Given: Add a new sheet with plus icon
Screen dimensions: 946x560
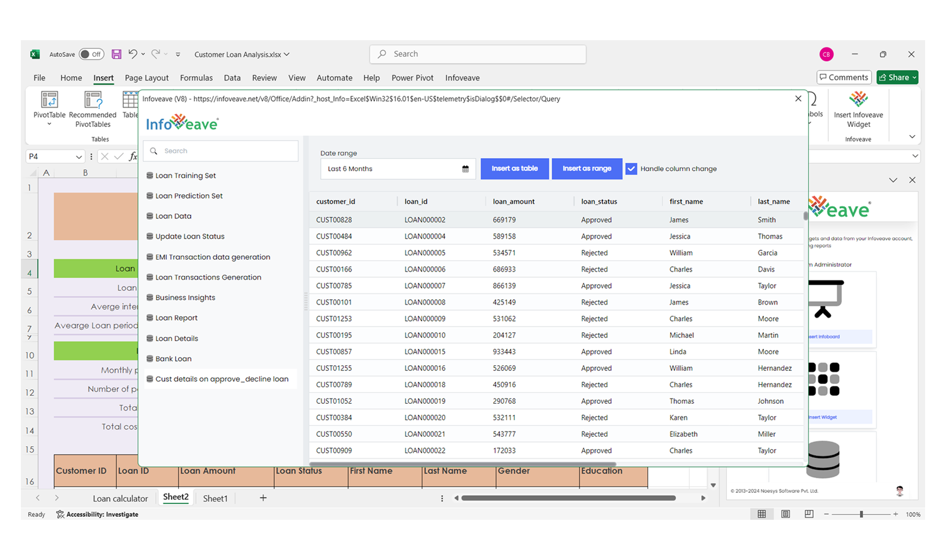Looking at the screenshot, I should pos(263,498).
